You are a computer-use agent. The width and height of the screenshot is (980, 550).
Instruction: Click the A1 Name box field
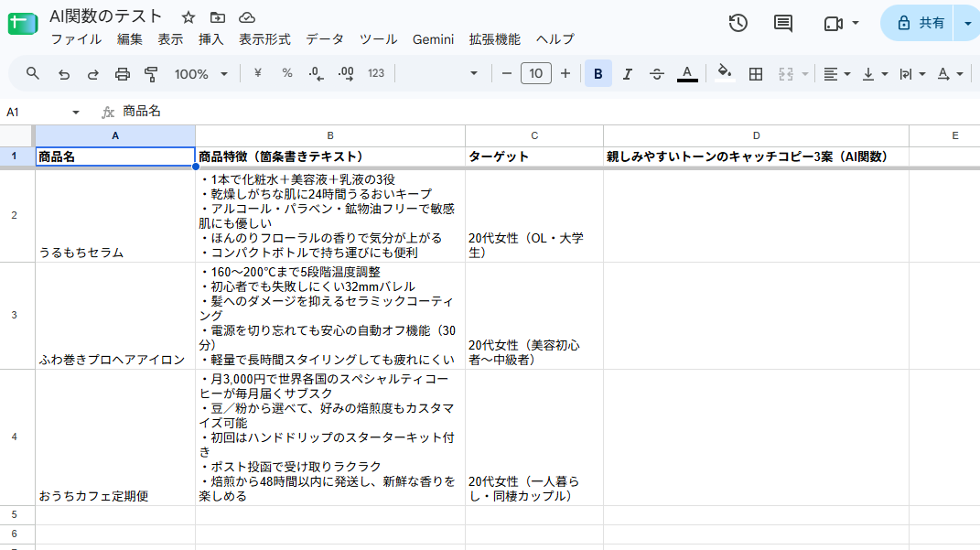[37, 113]
